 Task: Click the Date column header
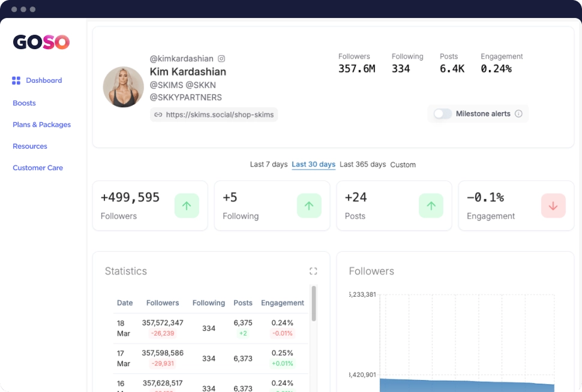point(125,303)
